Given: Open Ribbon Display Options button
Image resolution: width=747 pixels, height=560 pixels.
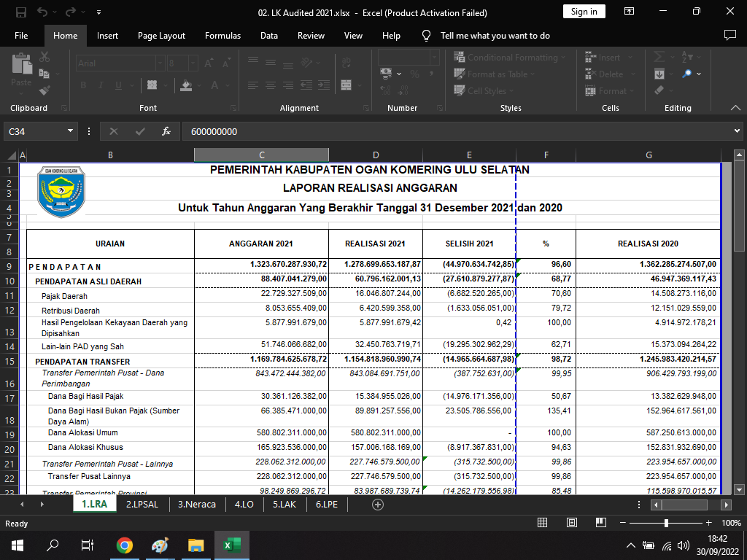Looking at the screenshot, I should click(629, 12).
